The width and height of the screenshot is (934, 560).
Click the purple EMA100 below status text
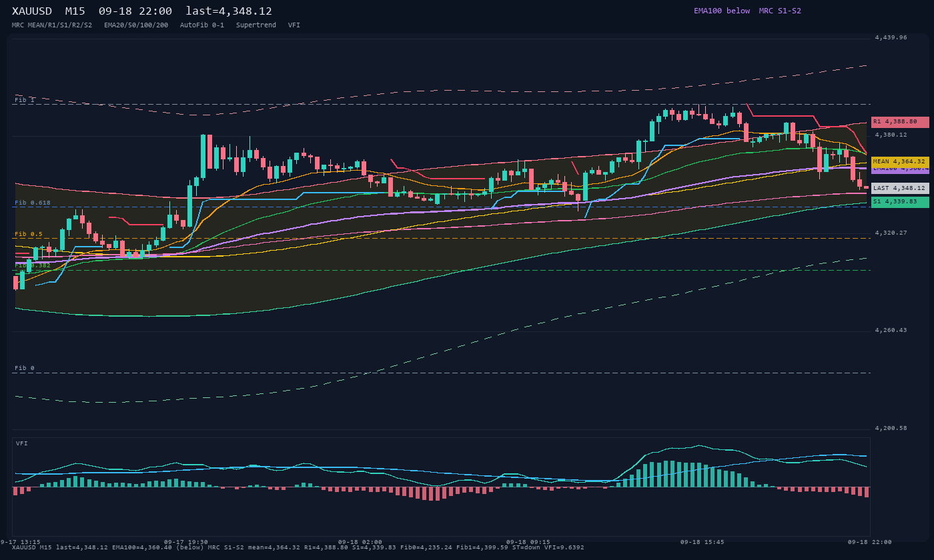722,11
